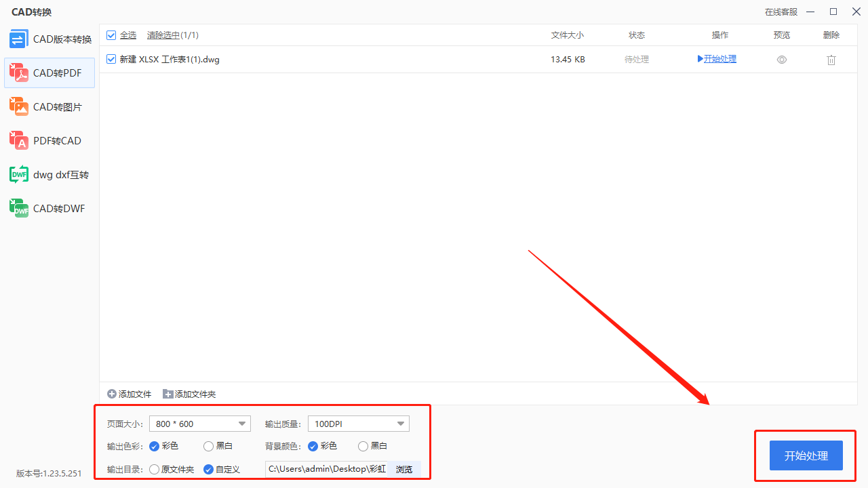Click 添加文件夹 button
Screen dimensions: 868x488
[189, 394]
